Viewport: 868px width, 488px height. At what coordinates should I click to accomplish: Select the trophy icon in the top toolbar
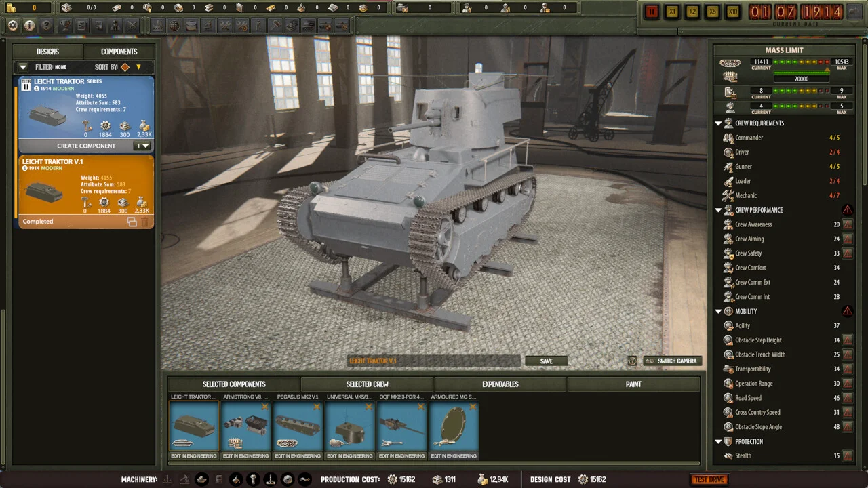[x=65, y=25]
